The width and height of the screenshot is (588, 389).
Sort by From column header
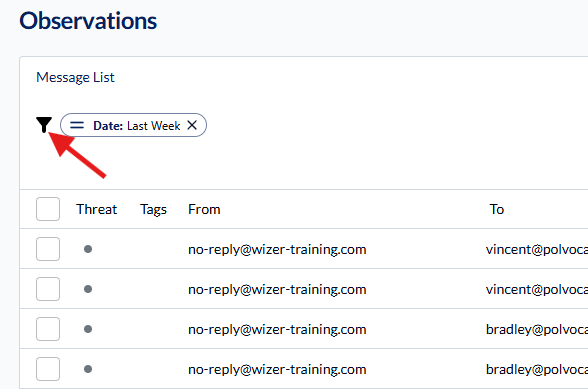click(204, 209)
